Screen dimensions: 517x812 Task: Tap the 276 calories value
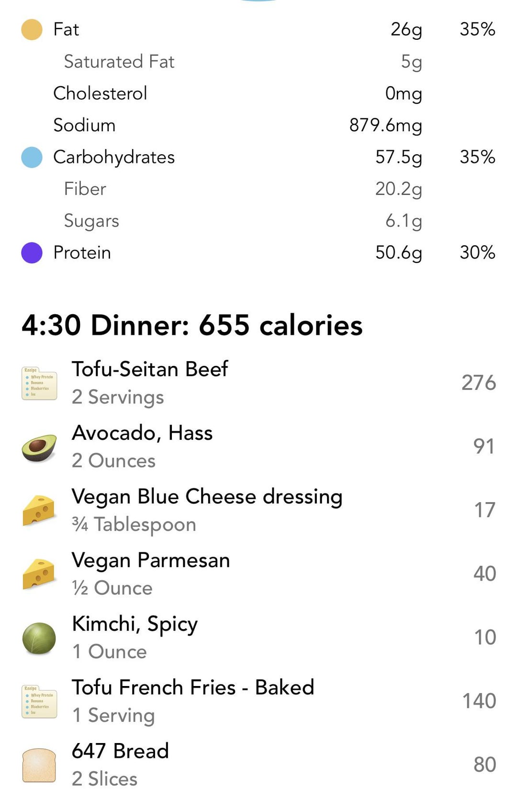click(478, 383)
